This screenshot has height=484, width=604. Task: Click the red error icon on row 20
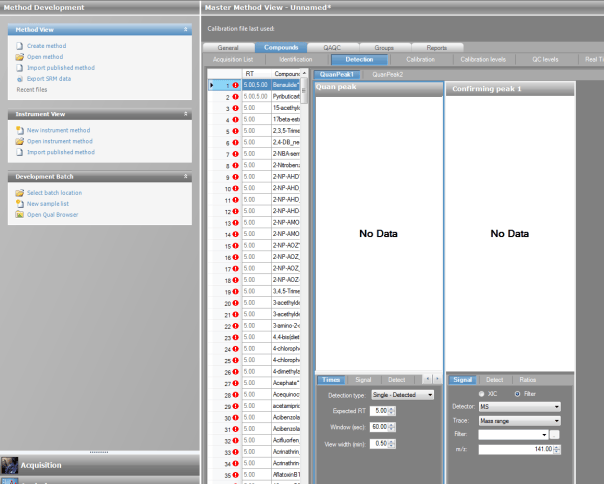(x=235, y=303)
